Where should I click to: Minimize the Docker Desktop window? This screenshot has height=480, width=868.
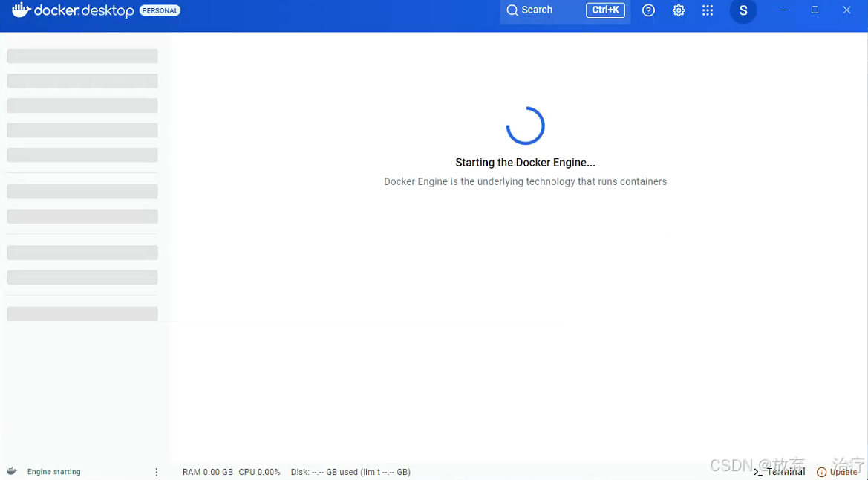(x=783, y=10)
